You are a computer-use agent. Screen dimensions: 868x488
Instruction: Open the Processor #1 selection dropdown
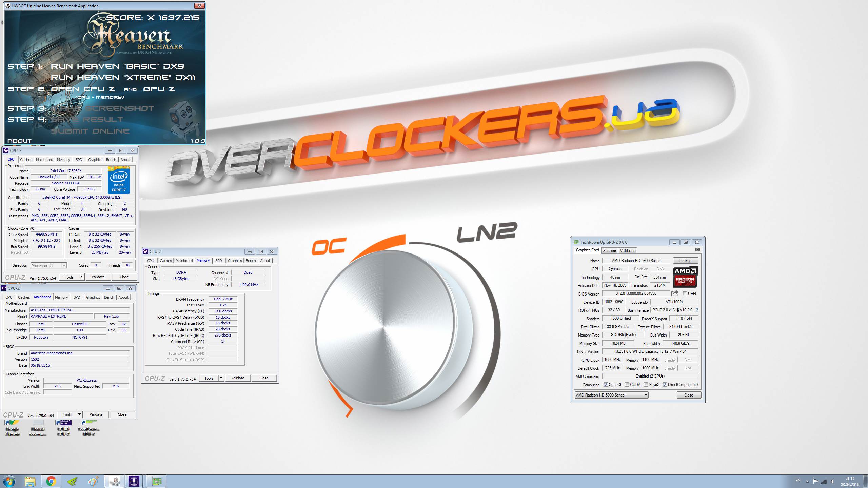(49, 266)
